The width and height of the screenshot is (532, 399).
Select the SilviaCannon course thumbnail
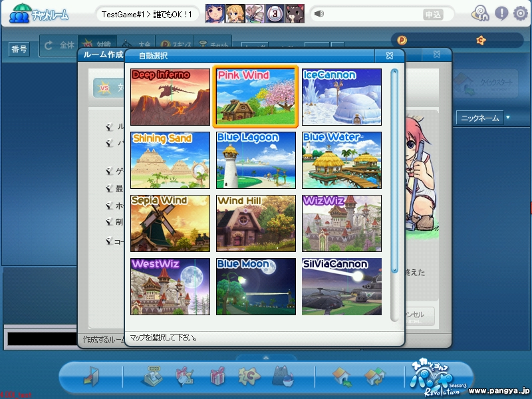(x=341, y=286)
